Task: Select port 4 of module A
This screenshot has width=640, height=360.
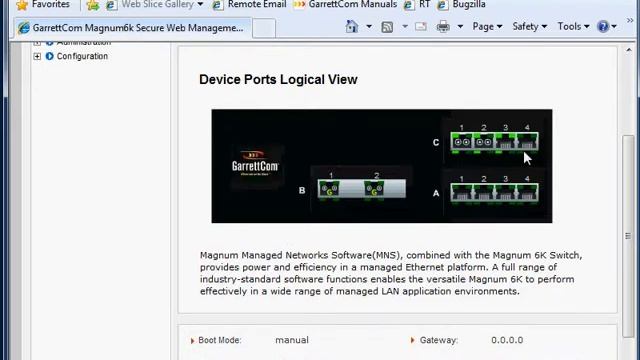Action: [527, 193]
